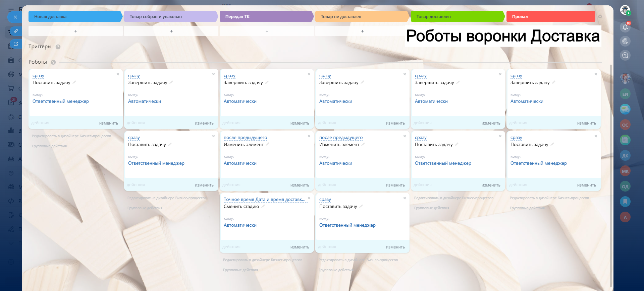Open chat with the red-haired woman avatar
644x291 pixels.
point(625,79)
